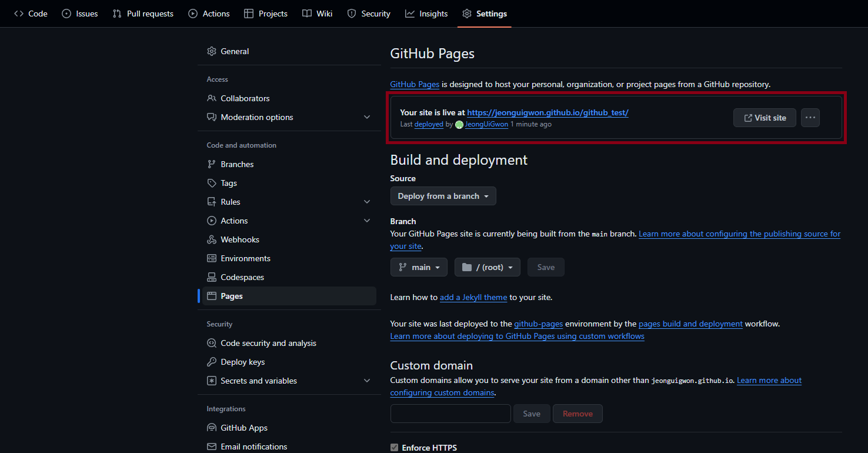Open the main branch selector dropdown
Screen dimensions: 868x453
point(419,267)
